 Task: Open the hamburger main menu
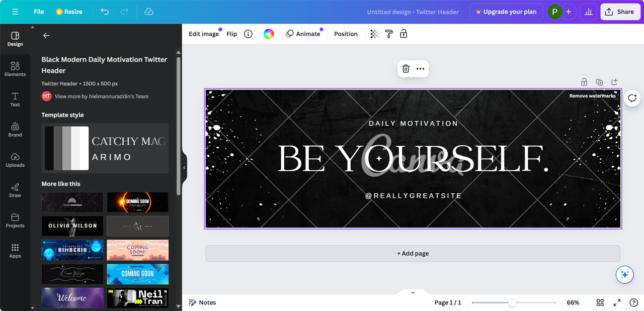click(x=15, y=12)
